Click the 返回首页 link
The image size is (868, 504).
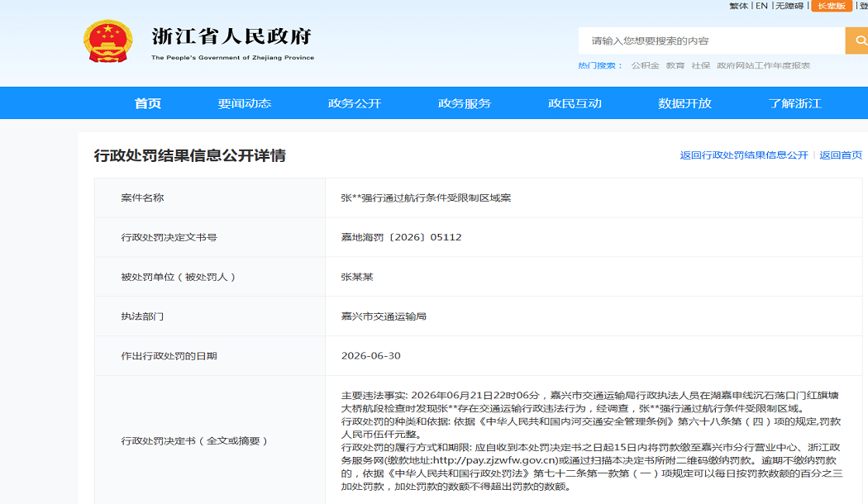[x=841, y=155]
